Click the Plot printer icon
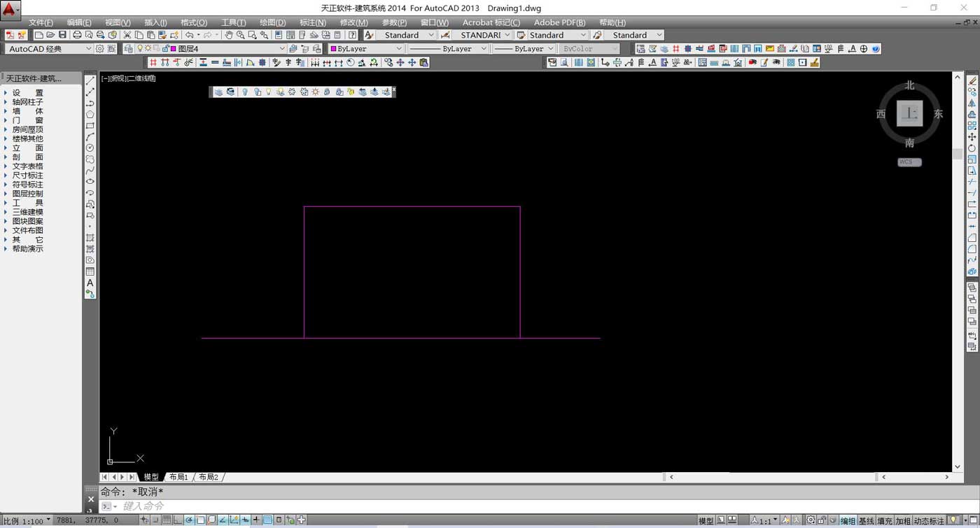 [x=77, y=35]
